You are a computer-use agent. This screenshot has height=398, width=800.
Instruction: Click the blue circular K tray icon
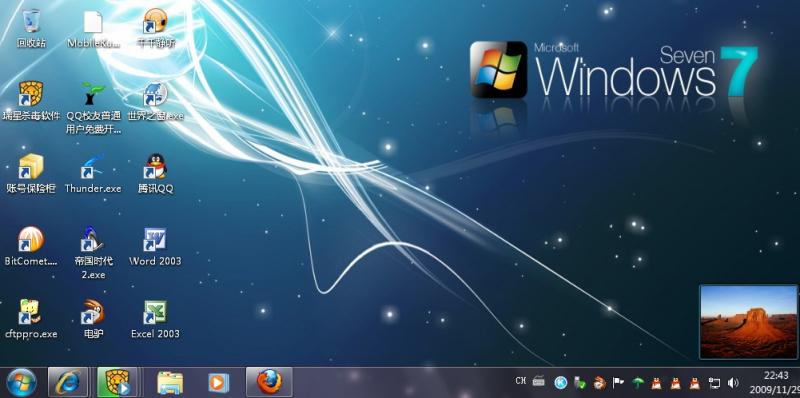click(x=561, y=382)
